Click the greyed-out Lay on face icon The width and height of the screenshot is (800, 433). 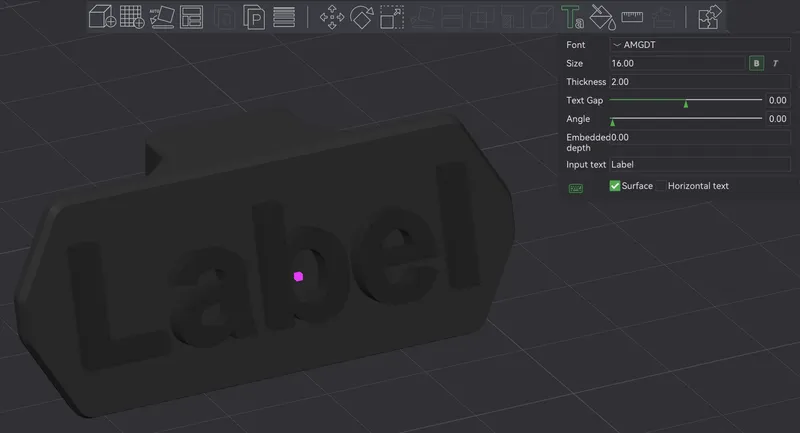[x=422, y=17]
